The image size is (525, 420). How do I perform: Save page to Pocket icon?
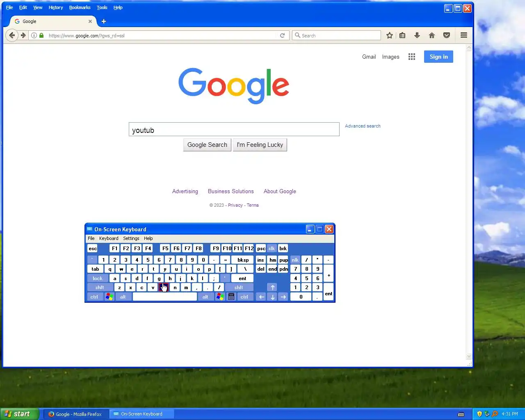click(447, 35)
